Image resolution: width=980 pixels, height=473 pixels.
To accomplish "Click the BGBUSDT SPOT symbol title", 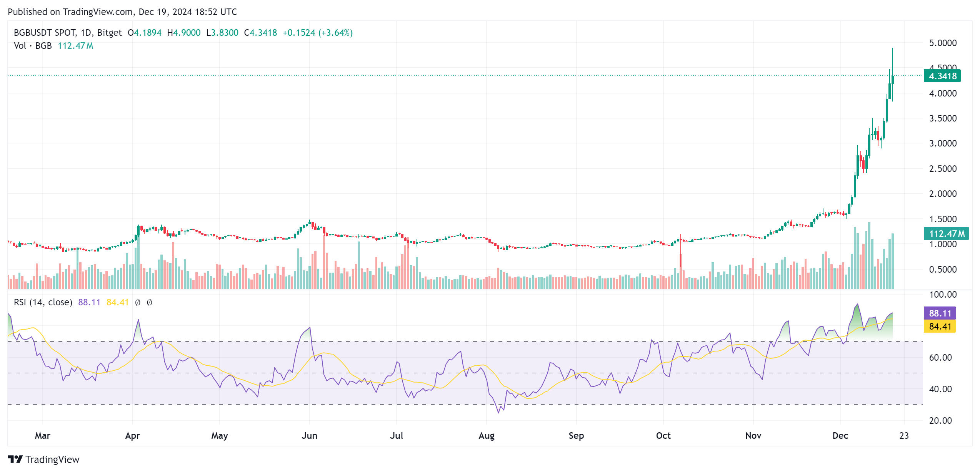I will [x=45, y=33].
